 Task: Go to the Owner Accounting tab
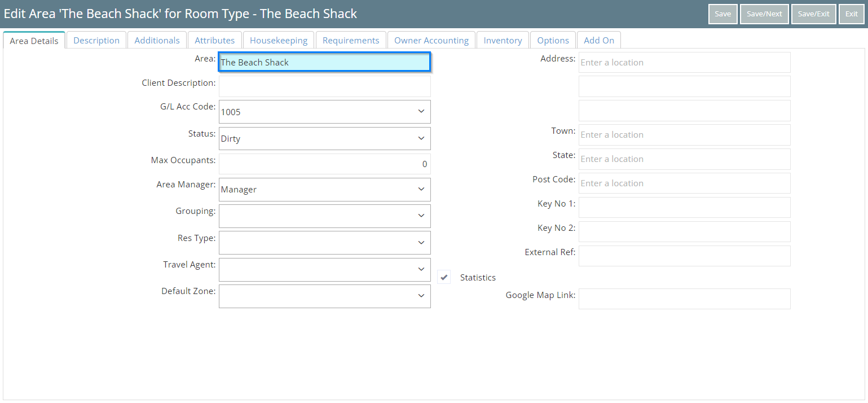(431, 41)
